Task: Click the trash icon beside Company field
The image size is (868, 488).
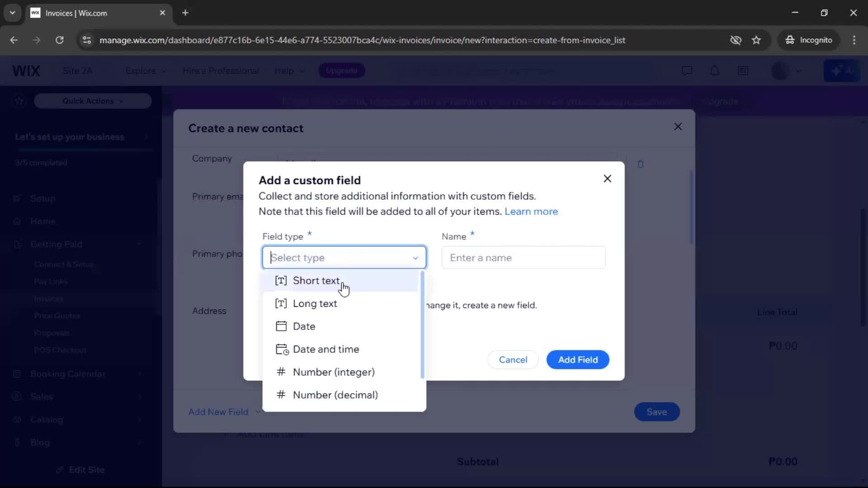Action: tap(640, 164)
